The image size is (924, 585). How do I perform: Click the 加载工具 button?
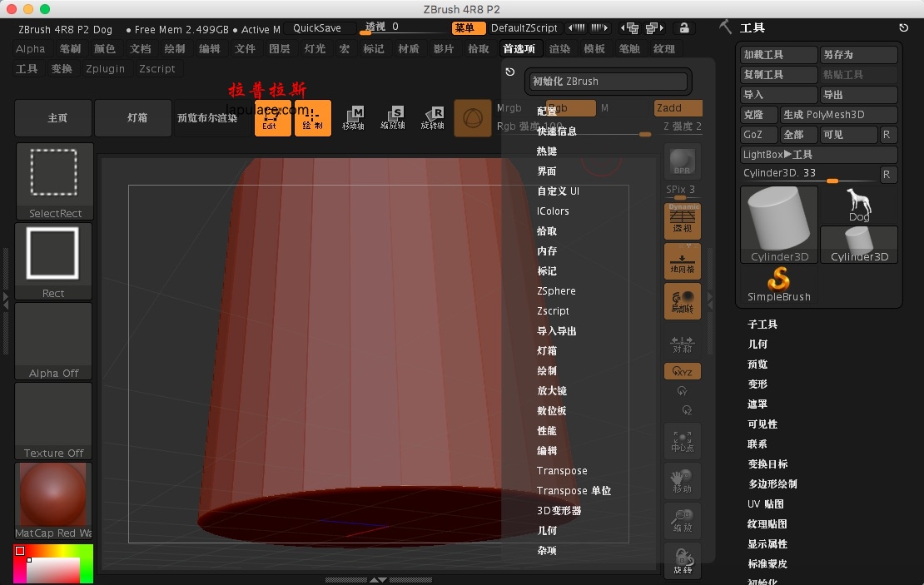pyautogui.click(x=778, y=55)
